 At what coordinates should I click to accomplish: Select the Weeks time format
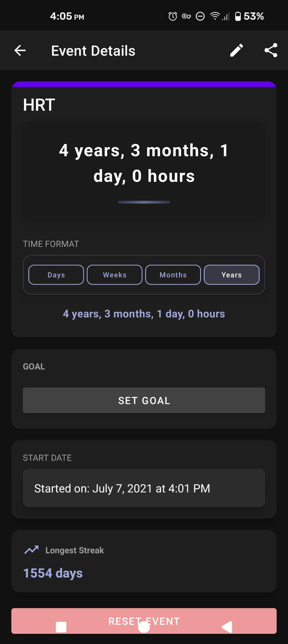pyautogui.click(x=115, y=275)
